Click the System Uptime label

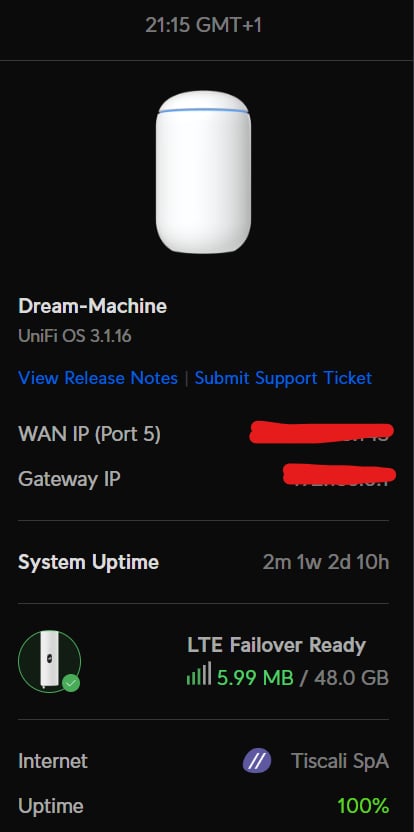pos(89,562)
